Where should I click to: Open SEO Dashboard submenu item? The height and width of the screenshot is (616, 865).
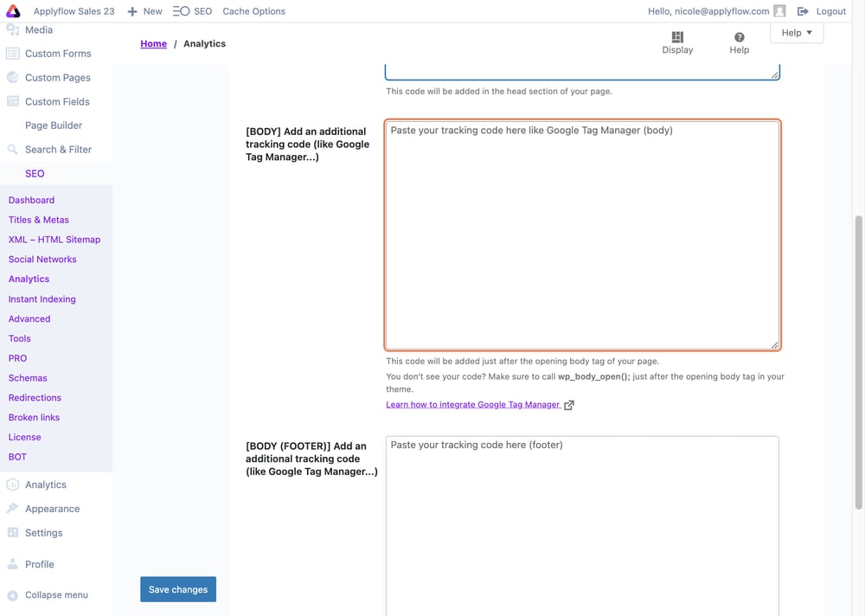coord(31,200)
